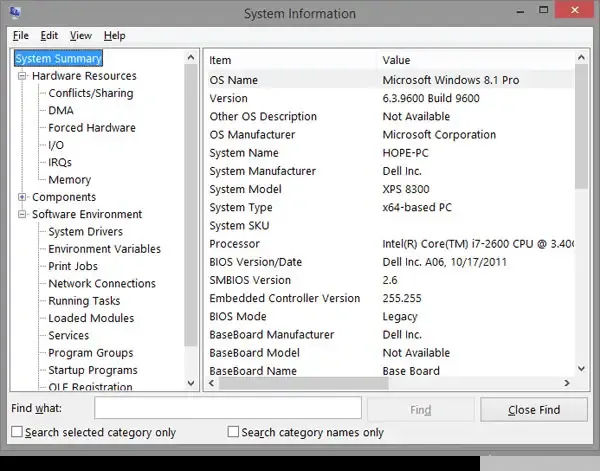Image resolution: width=600 pixels, height=471 pixels.
Task: Enable Search selected category only checkbox
Action: (17, 432)
